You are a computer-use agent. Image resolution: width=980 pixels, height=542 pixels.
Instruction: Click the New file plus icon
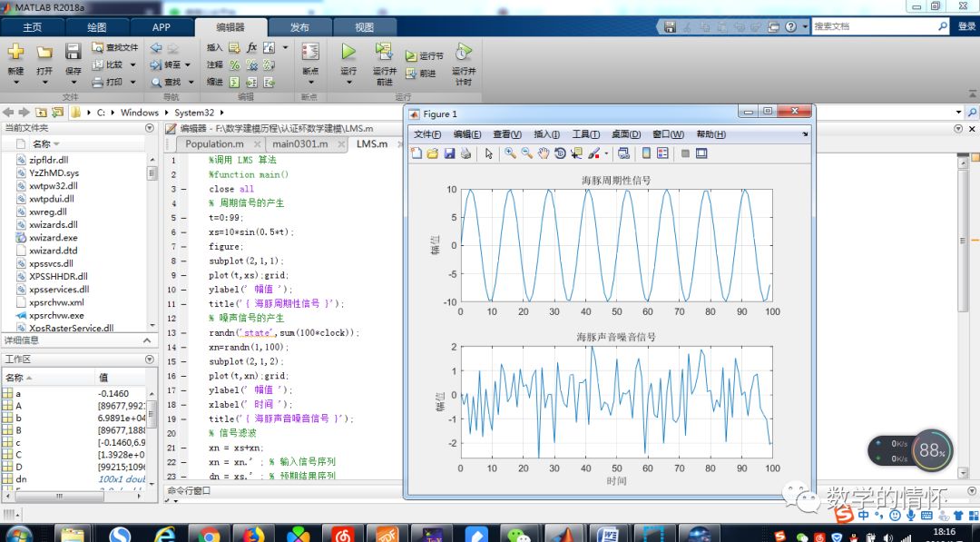pos(15,51)
